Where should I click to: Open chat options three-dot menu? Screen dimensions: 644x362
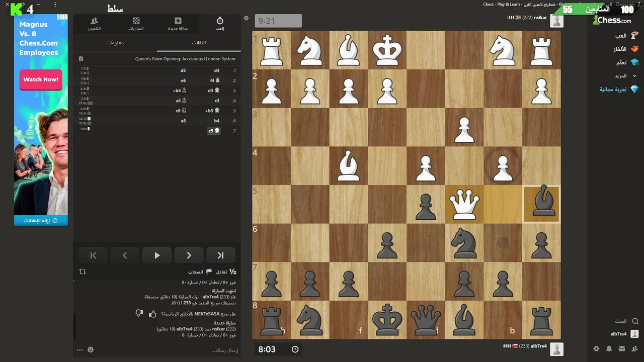[x=79, y=349]
